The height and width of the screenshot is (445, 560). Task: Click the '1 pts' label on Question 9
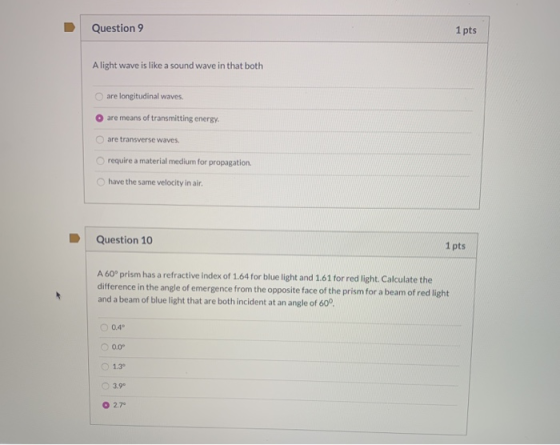pos(466,30)
